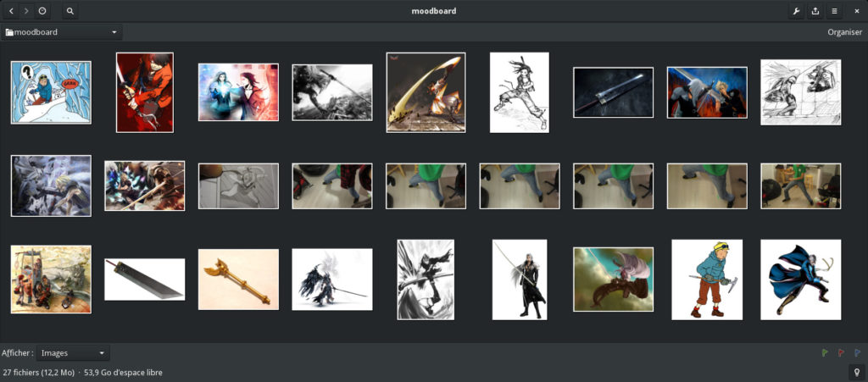Screen dimensions: 868x382
Task: Open the visit history clock button
Action: click(42, 11)
